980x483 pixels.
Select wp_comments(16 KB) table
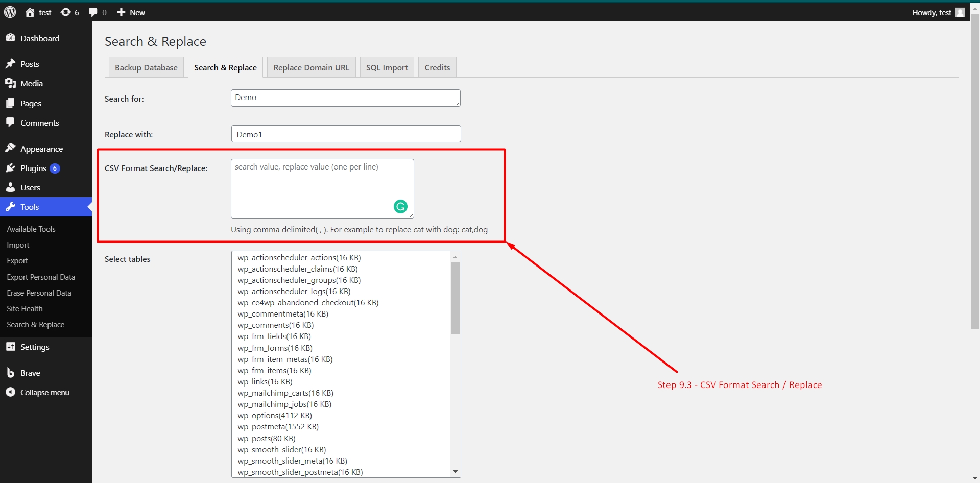276,325
